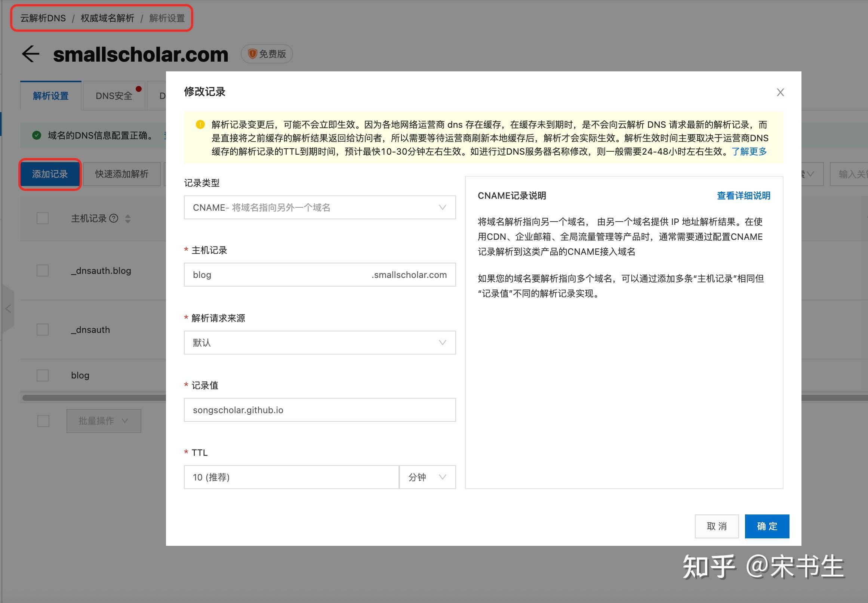Click the _dnsauth.blog record name
This screenshot has width=868, height=603.
pyautogui.click(x=101, y=270)
